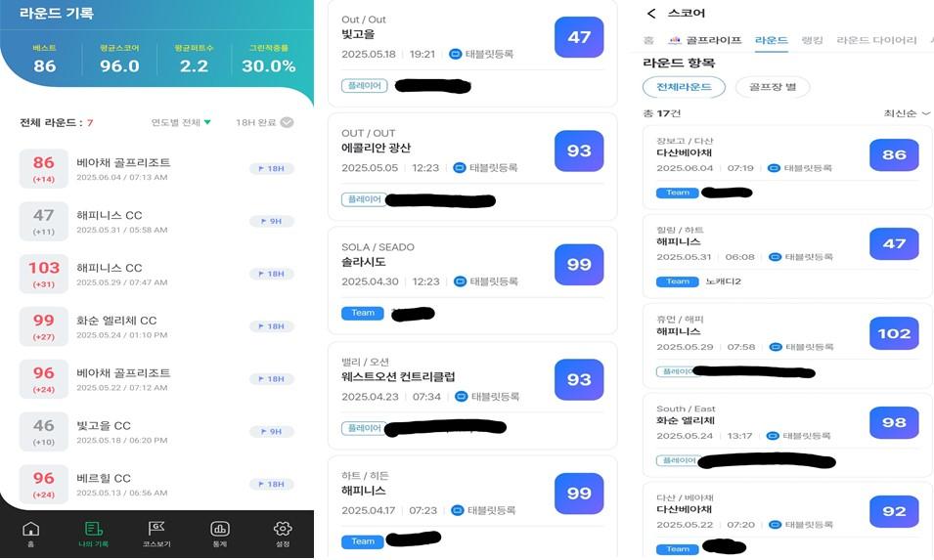Viewport: 934px width, 560px height.
Task: Select the 전체라운드 filter pill
Action: [x=684, y=87]
